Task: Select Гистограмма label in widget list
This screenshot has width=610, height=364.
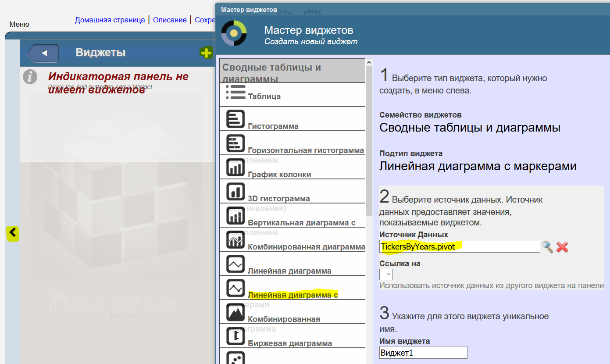Action: [273, 126]
